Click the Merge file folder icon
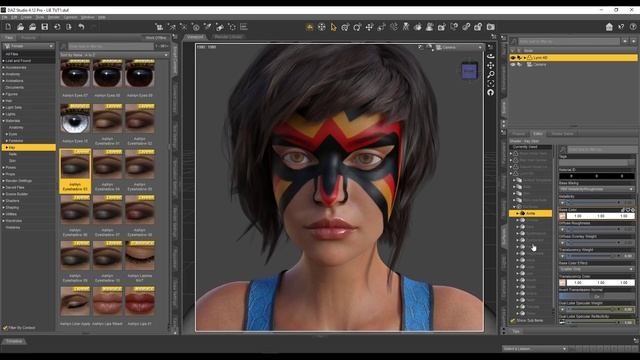The height and width of the screenshot is (360, 640). click(x=32, y=27)
